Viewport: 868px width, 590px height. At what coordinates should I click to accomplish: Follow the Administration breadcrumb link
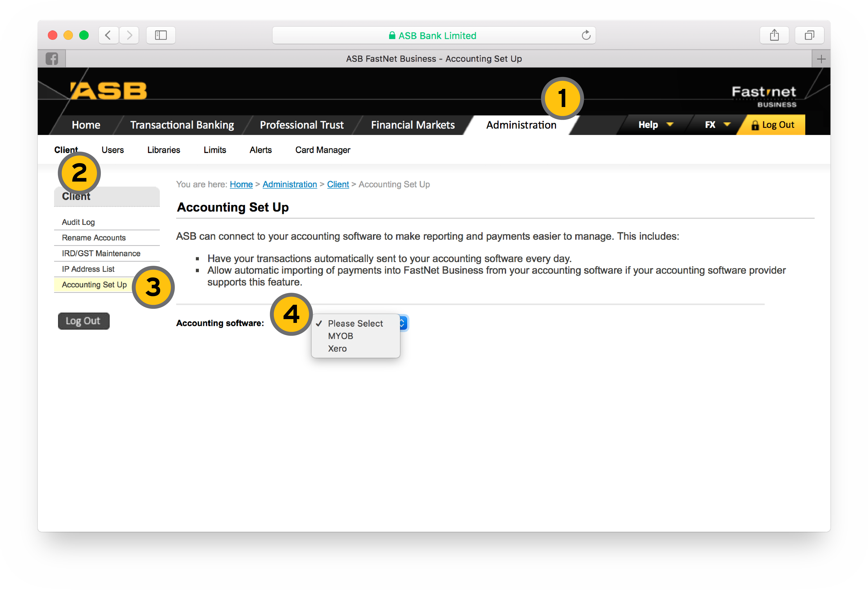(289, 184)
